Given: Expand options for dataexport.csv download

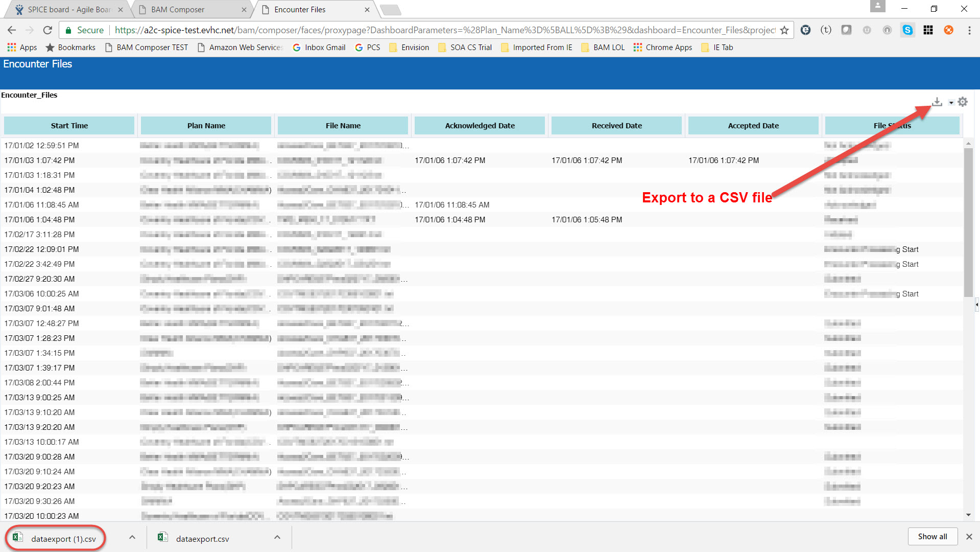Looking at the screenshot, I should [277, 537].
